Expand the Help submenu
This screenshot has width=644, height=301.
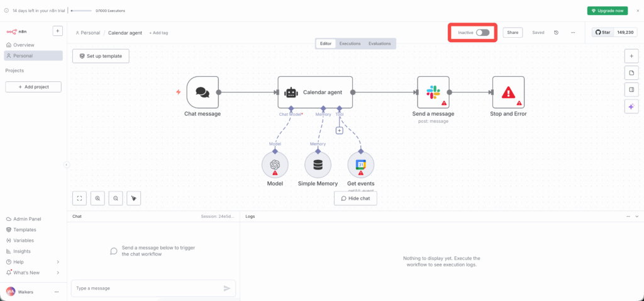click(58, 262)
